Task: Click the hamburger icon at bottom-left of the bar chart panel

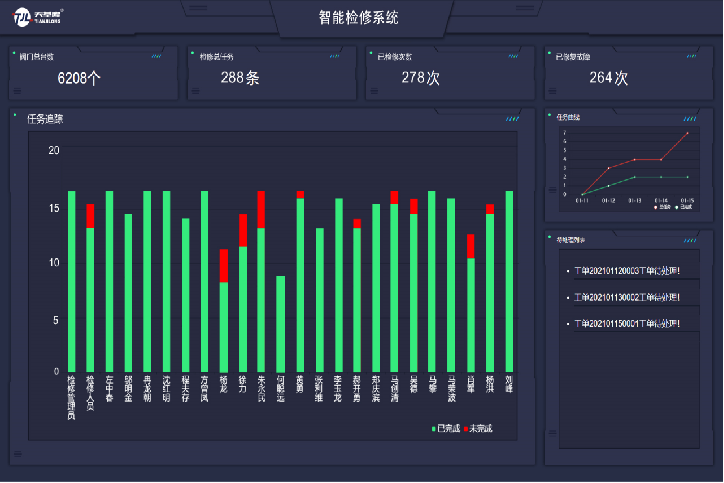Action: [x=17, y=455]
